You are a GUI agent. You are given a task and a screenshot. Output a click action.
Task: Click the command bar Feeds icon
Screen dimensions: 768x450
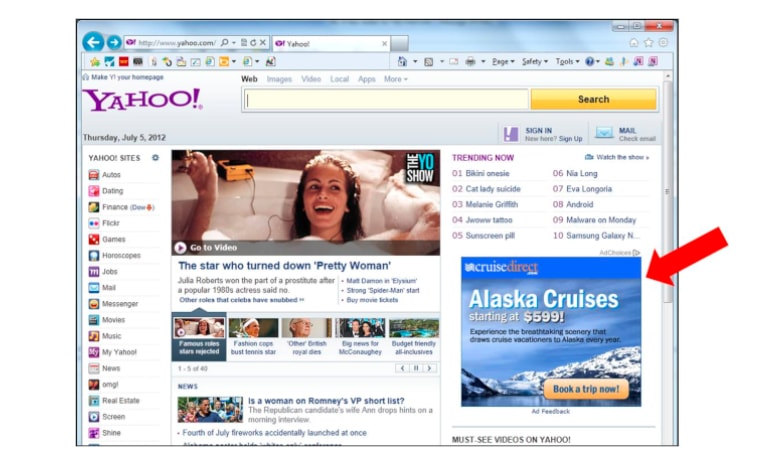point(429,62)
